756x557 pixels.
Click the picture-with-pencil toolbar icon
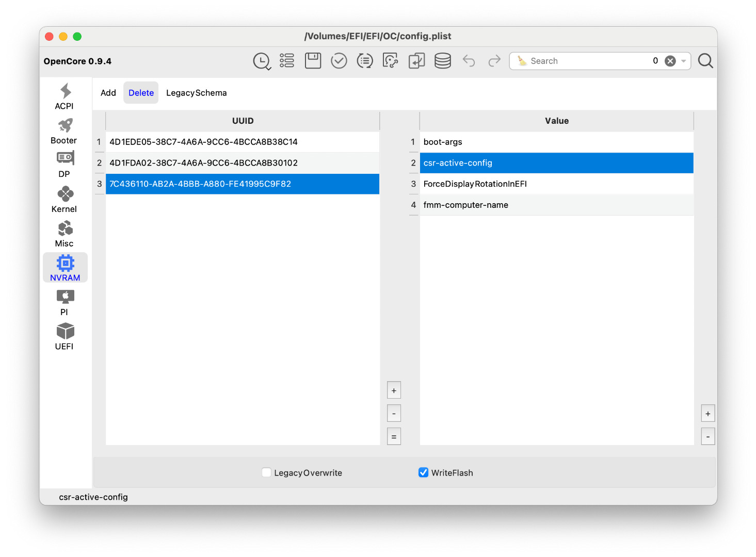pyautogui.click(x=391, y=61)
